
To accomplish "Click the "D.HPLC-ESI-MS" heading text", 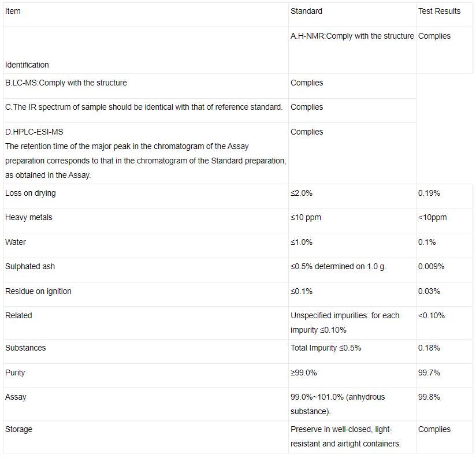I will [34, 132].
